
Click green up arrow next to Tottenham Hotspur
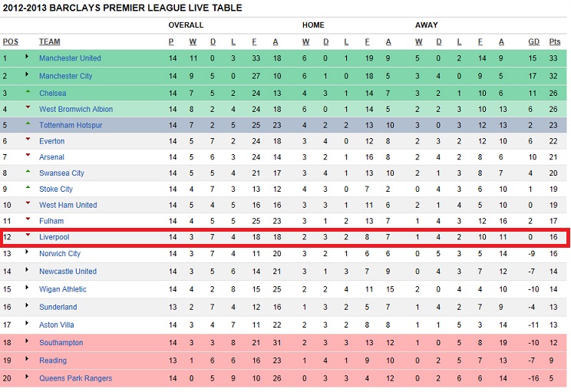(28, 124)
